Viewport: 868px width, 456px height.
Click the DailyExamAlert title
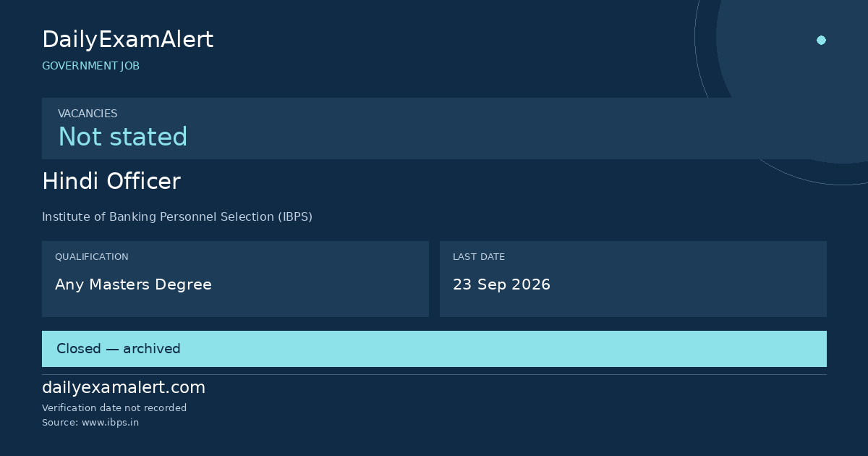tap(127, 40)
